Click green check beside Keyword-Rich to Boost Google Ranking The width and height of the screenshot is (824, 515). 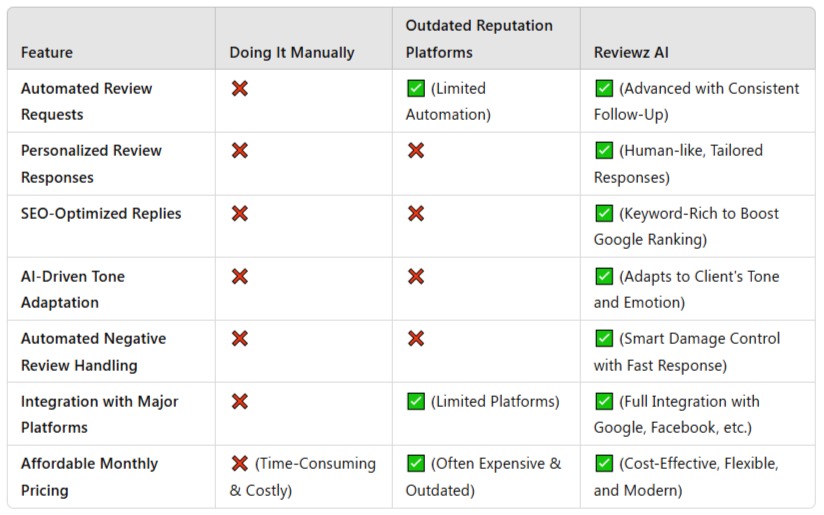click(x=604, y=214)
